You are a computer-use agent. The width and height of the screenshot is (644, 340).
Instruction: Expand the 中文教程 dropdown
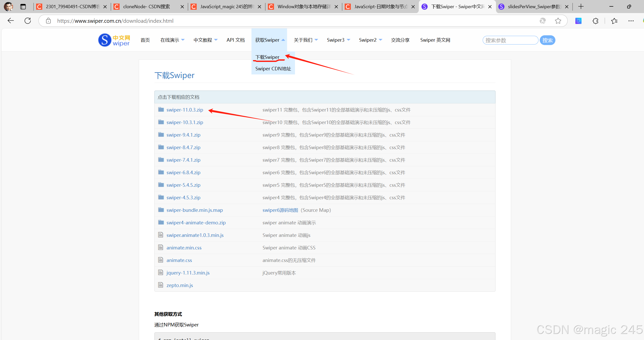(x=205, y=40)
